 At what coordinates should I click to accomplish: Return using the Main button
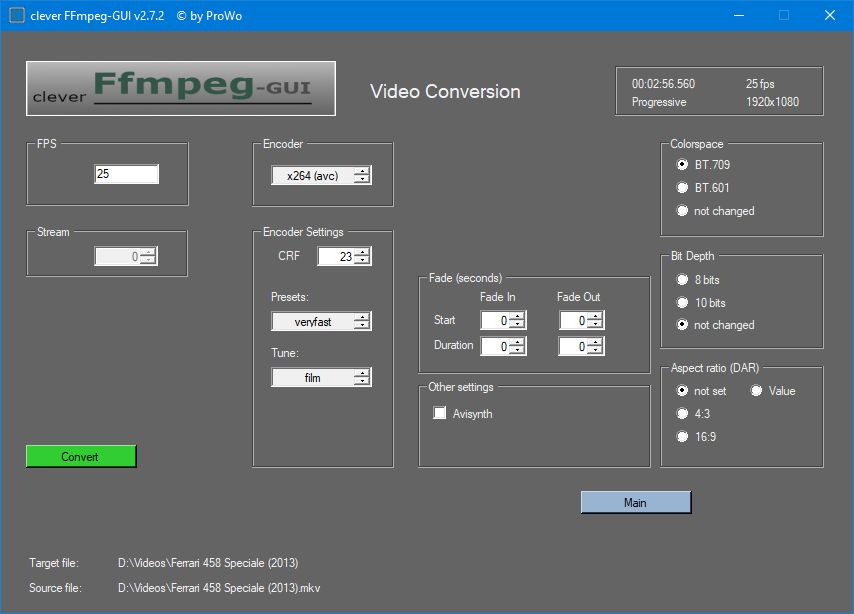coord(635,503)
